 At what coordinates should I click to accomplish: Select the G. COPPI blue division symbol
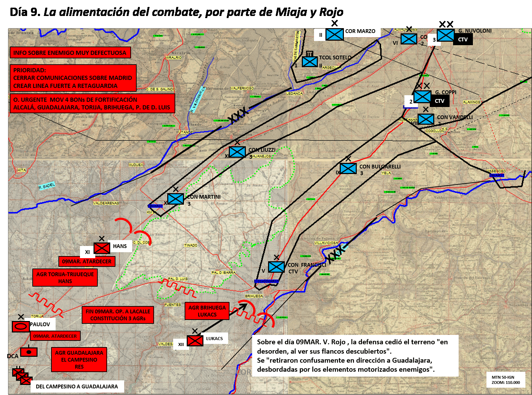(x=422, y=97)
